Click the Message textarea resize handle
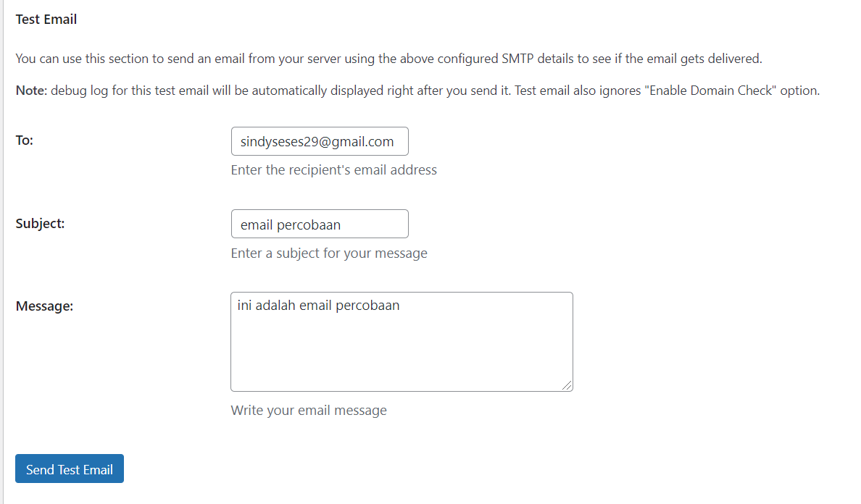The width and height of the screenshot is (861, 504). point(567,385)
